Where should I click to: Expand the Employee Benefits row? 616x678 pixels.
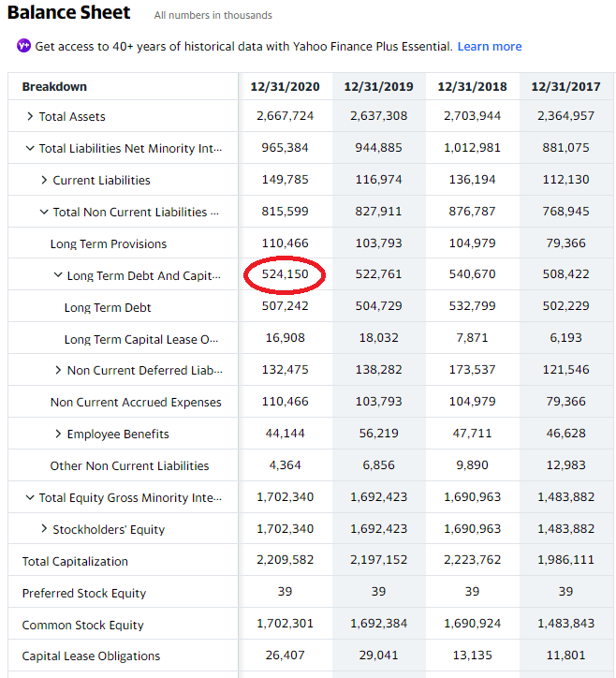pos(58,434)
